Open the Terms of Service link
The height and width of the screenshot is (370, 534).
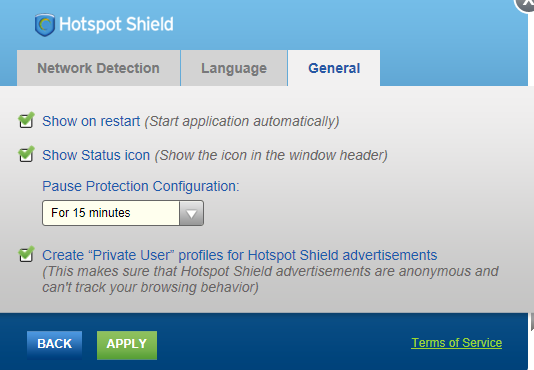pos(457,343)
